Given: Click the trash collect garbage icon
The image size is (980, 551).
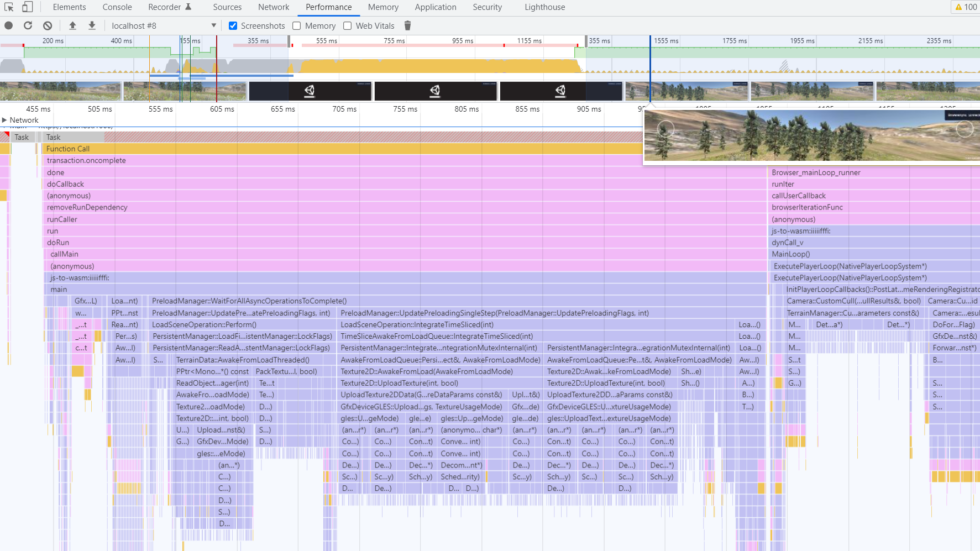Looking at the screenshot, I should 407,25.
